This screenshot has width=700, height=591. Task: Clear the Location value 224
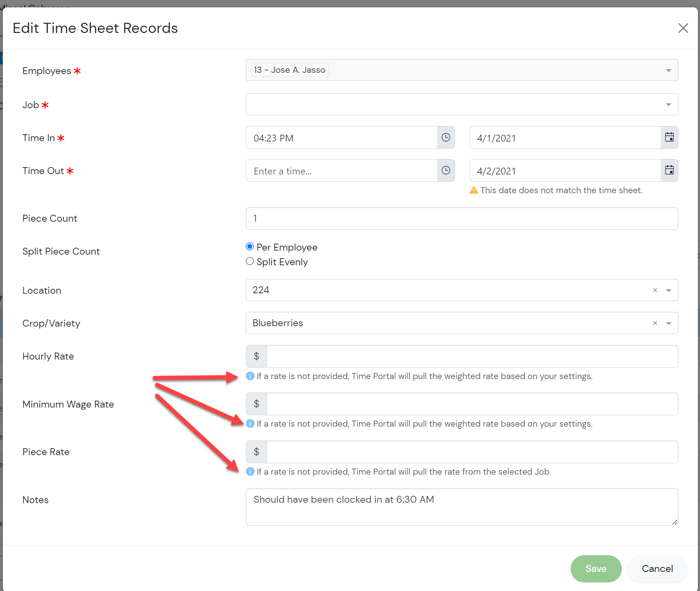pos(655,290)
